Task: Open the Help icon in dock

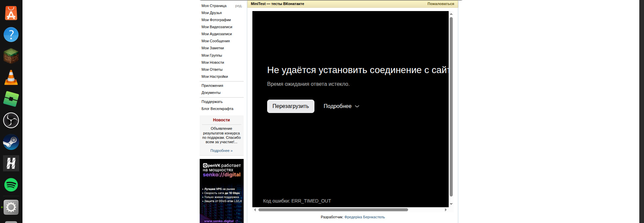Action: click(11, 35)
